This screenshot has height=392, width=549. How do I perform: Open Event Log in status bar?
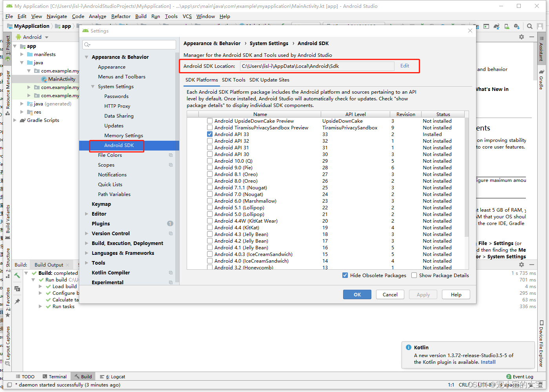click(x=520, y=377)
